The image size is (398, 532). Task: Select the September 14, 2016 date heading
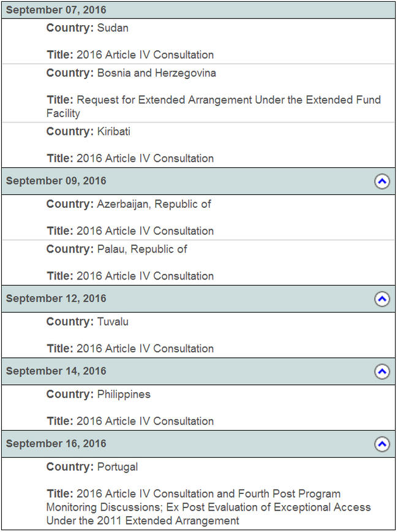click(x=56, y=371)
